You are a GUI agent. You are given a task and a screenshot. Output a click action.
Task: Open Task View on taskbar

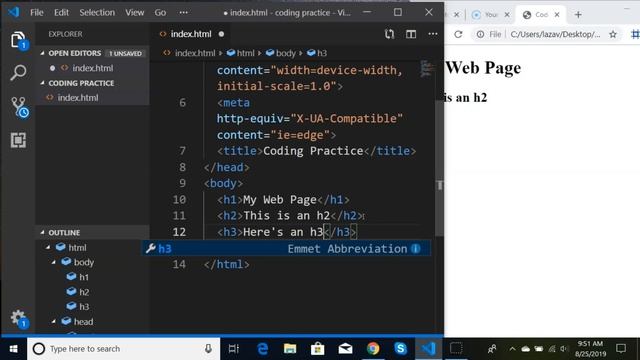point(233,349)
